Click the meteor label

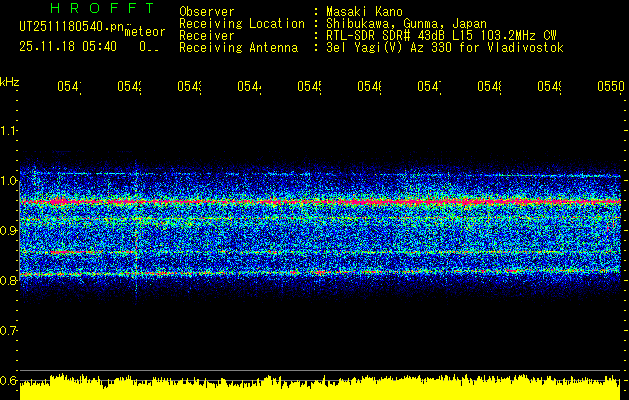145,32
